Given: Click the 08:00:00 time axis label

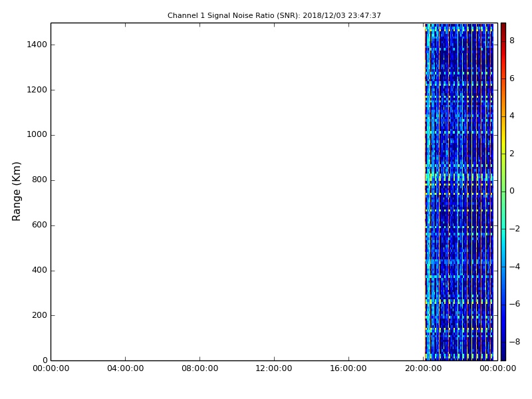Looking at the screenshot, I should pos(200,368).
